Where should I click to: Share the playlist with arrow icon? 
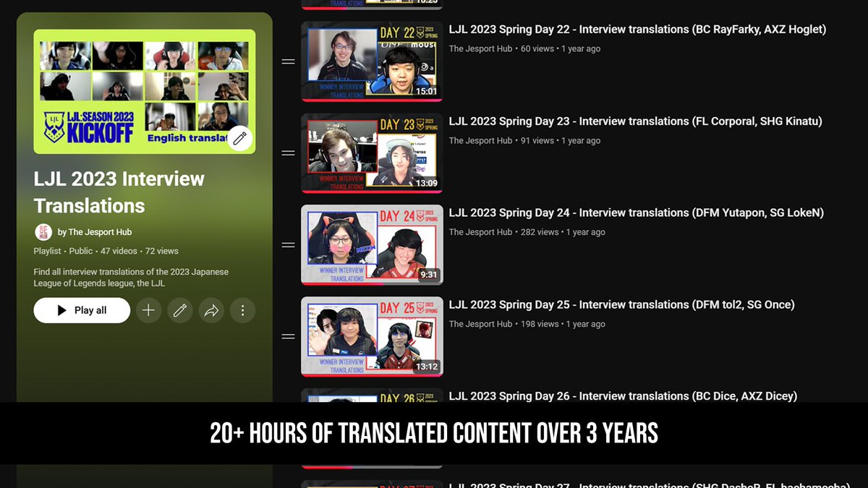[x=211, y=310]
